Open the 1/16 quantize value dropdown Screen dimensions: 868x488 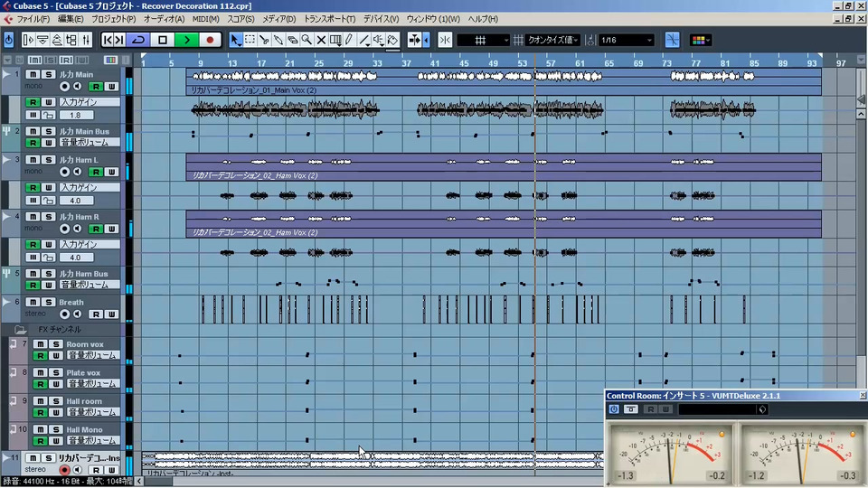pyautogui.click(x=627, y=40)
